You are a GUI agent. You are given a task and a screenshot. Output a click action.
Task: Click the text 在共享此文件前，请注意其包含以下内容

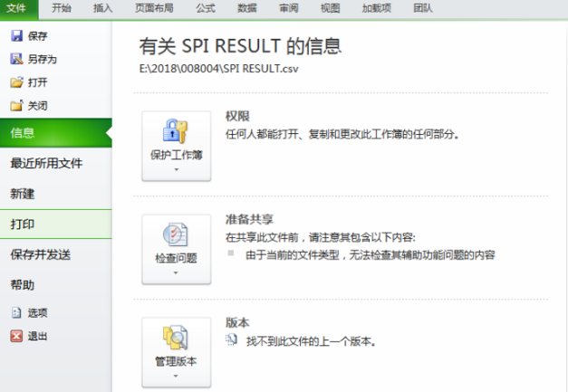320,237
